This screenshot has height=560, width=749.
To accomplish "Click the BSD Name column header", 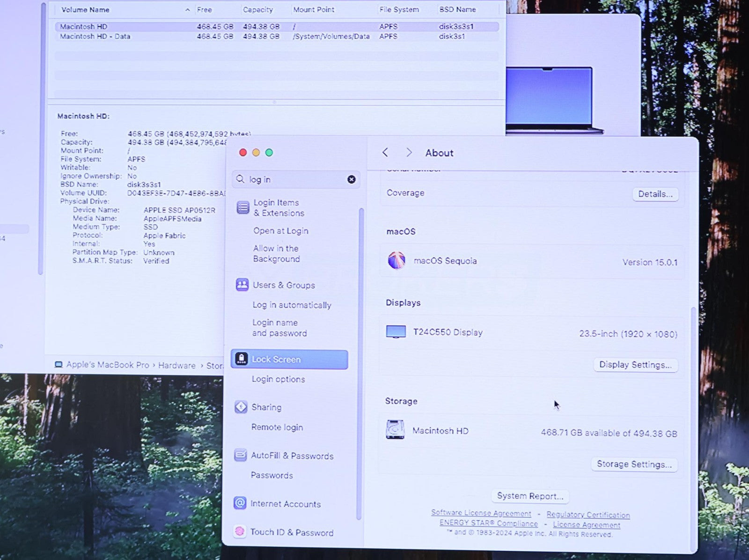I will [x=457, y=9].
